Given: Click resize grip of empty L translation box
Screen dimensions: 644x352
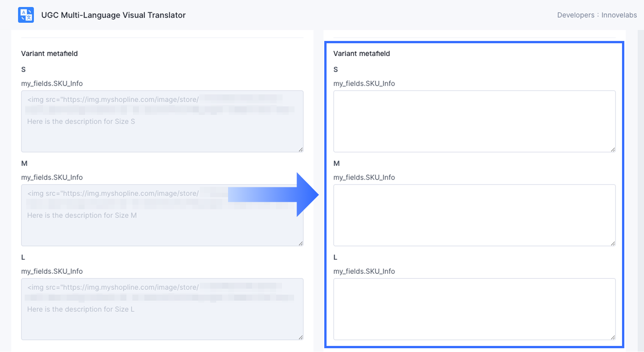Looking at the screenshot, I should [613, 337].
